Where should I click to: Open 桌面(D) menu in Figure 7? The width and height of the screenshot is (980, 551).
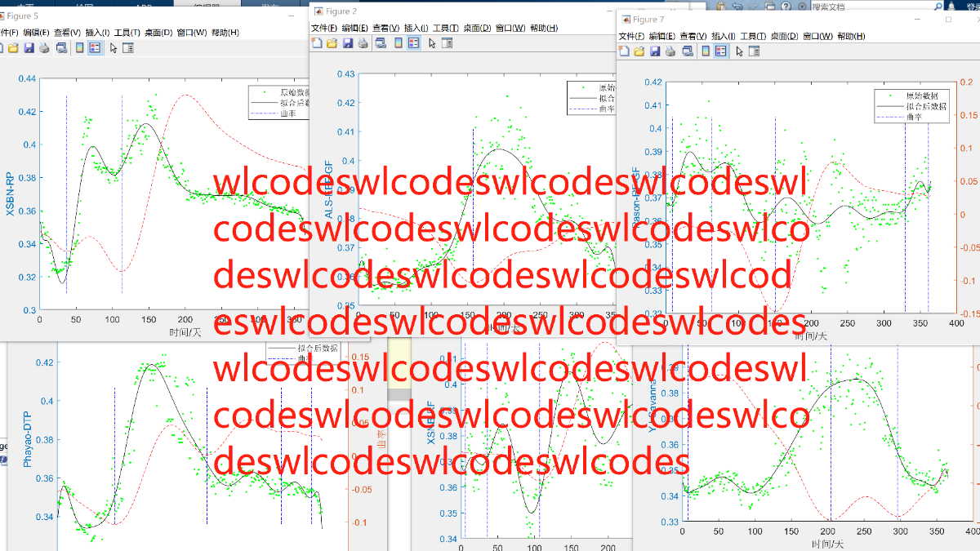(x=785, y=37)
